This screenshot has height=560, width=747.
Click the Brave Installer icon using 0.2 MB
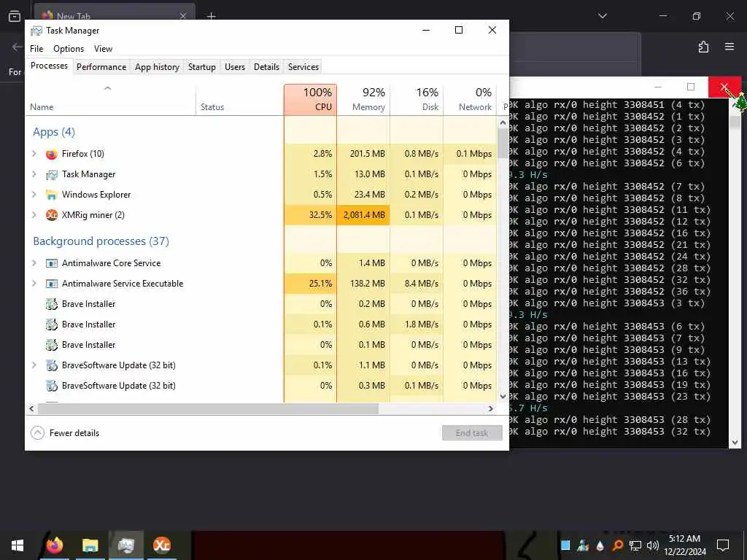(52, 304)
